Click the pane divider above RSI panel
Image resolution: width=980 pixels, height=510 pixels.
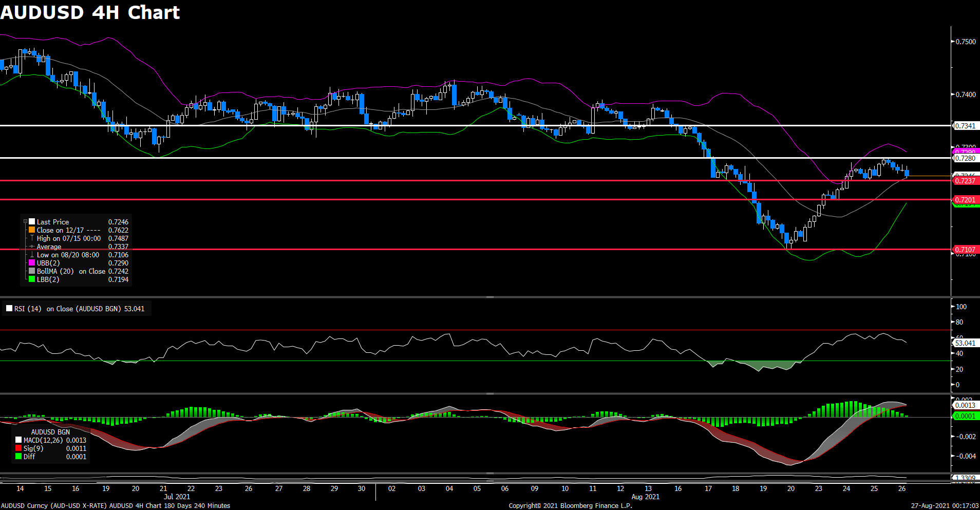(490, 297)
